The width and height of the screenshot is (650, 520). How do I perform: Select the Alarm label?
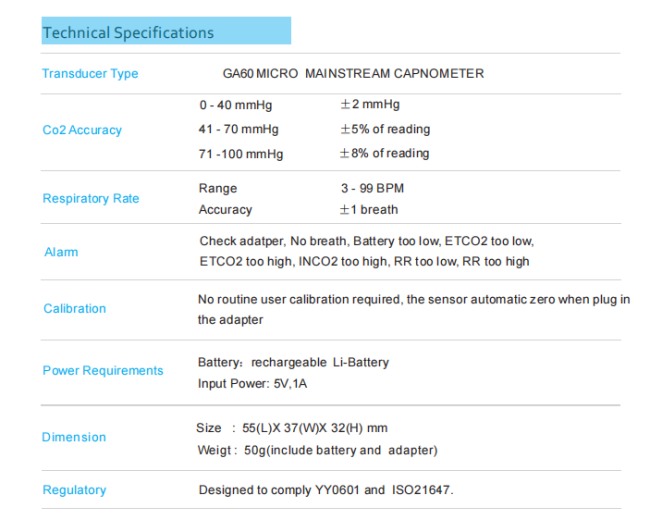click(x=61, y=252)
